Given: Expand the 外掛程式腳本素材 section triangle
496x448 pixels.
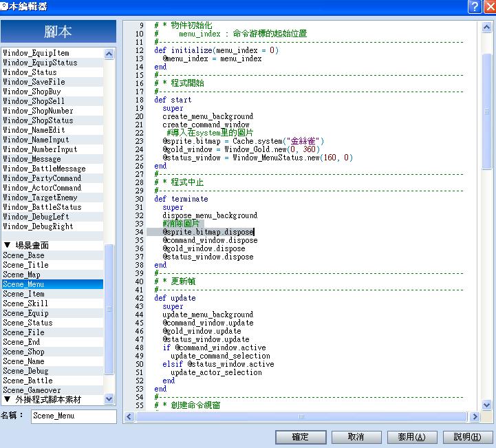Looking at the screenshot, I should click(x=8, y=399).
